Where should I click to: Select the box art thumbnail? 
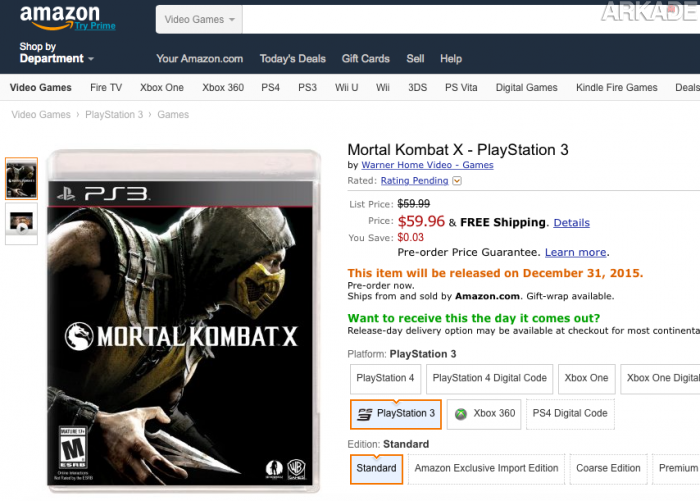pos(21,179)
